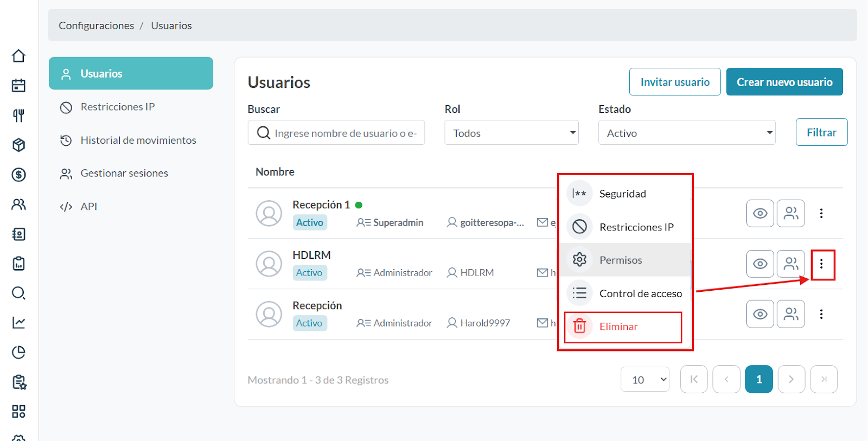Click the line chart reports icon
The image size is (868, 441).
point(19,323)
